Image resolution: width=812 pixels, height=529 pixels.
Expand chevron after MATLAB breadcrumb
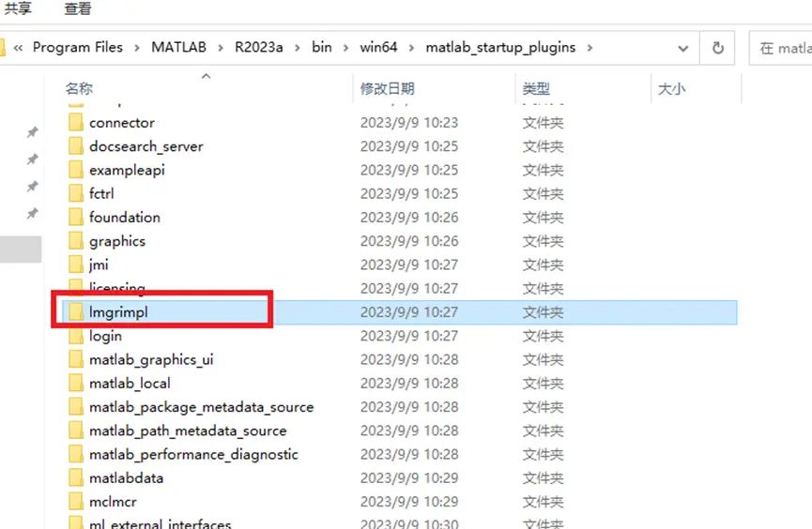pos(221,48)
